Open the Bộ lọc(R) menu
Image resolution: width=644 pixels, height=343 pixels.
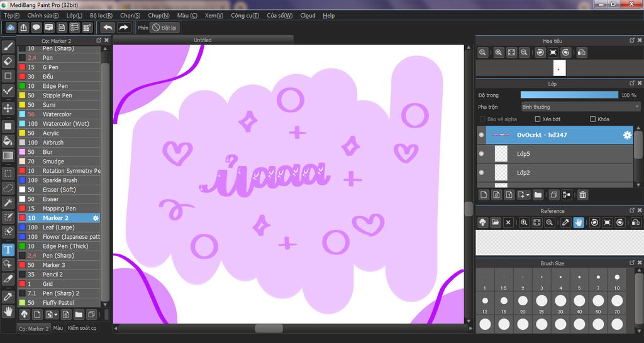101,16
